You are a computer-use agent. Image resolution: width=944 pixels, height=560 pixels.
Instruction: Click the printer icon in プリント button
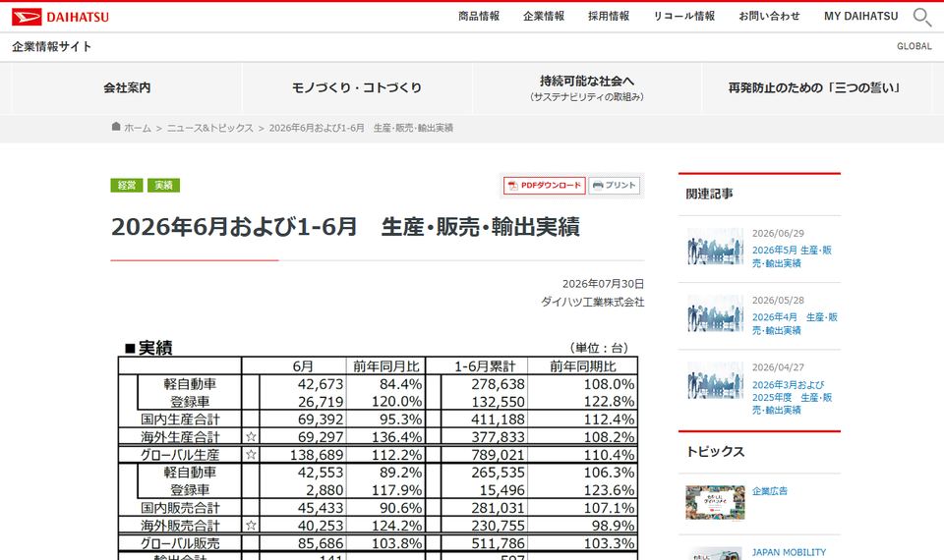tap(597, 186)
